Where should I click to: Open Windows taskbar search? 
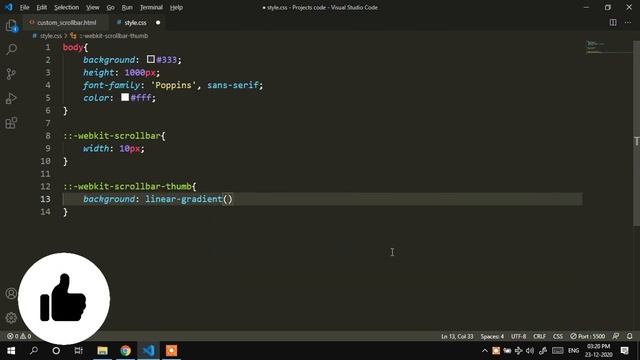tap(34, 351)
